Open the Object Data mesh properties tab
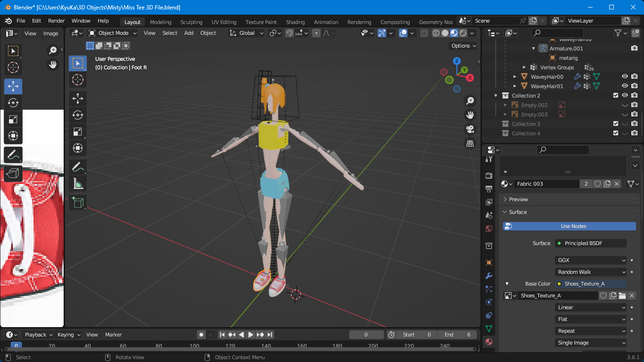Screen dimensions: 644x362 (x=489, y=329)
